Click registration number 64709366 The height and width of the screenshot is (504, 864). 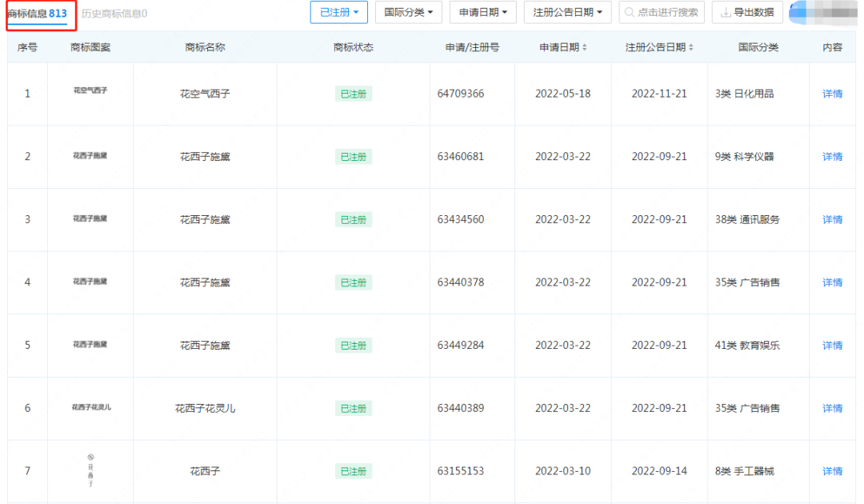461,94
